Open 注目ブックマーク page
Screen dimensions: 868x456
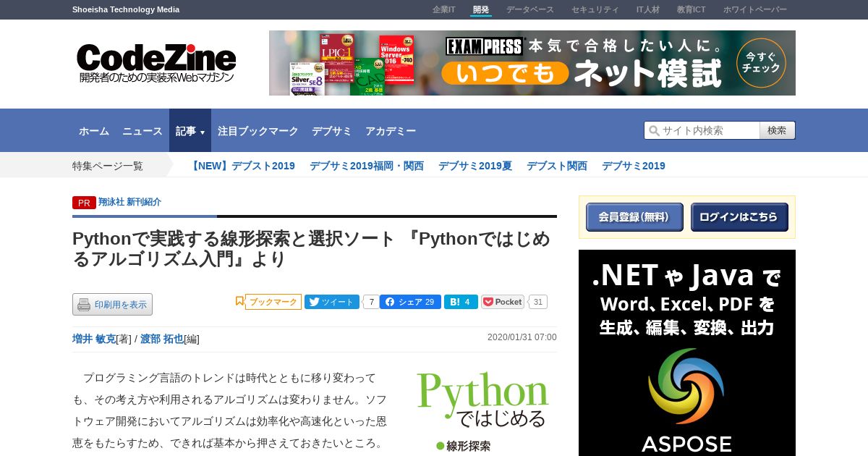tap(258, 131)
